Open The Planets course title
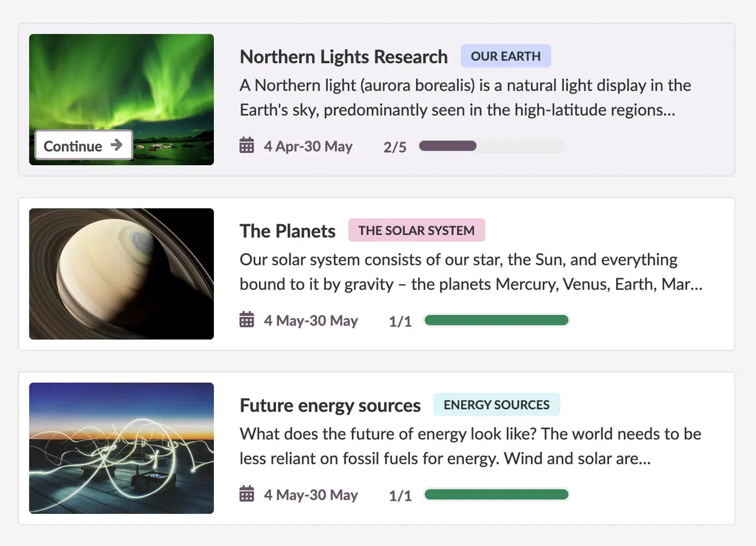The width and height of the screenshot is (756, 546). [x=287, y=231]
